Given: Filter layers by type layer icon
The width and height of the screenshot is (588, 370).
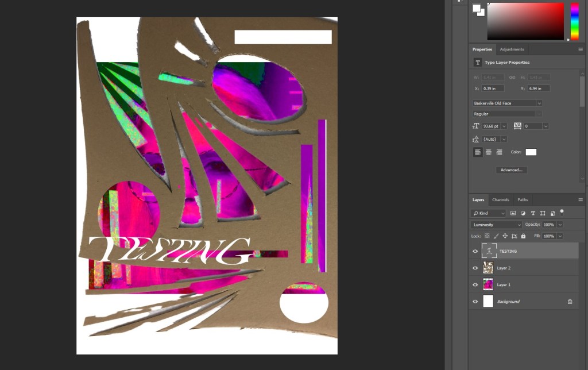Looking at the screenshot, I should [x=533, y=213].
